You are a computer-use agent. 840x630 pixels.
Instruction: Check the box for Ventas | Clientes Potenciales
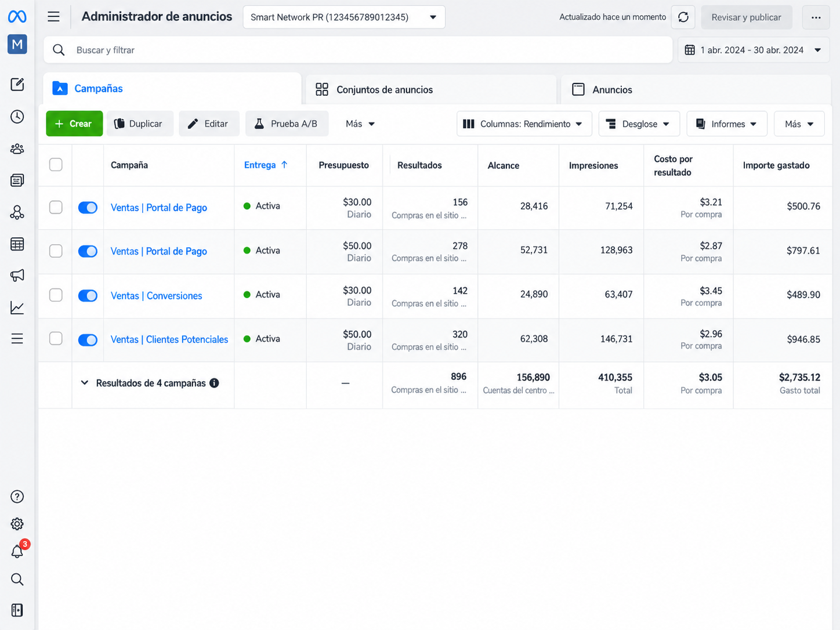pos(56,339)
